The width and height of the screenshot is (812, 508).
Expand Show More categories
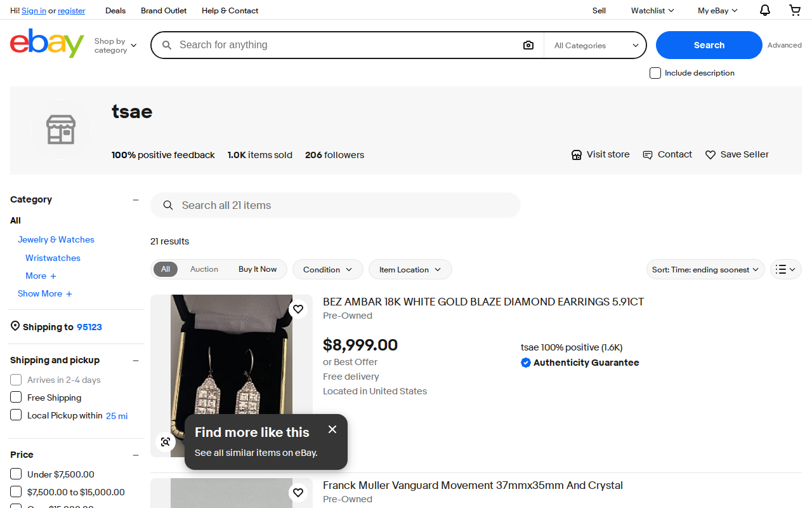(45, 293)
